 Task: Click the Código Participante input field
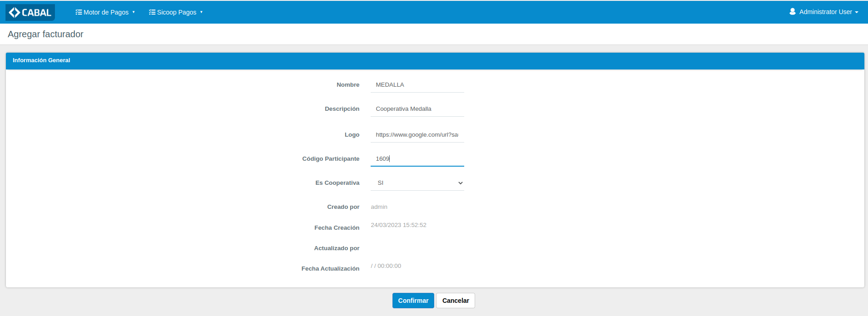click(417, 159)
